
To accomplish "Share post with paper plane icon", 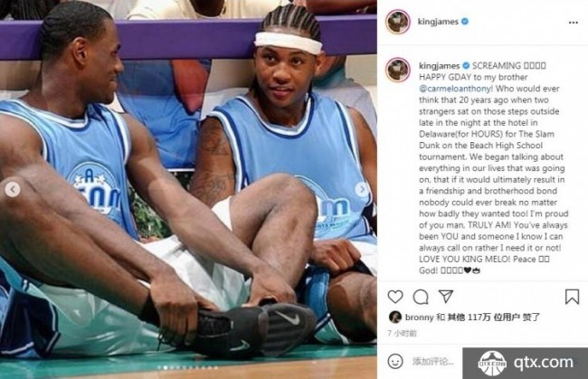I will coord(446,296).
